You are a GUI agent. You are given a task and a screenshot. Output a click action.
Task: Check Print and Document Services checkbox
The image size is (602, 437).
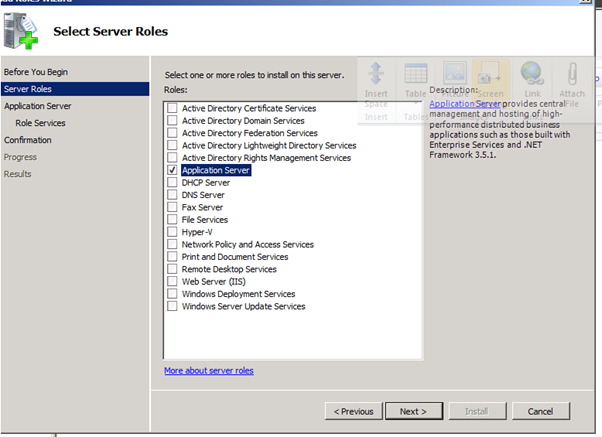(x=172, y=257)
